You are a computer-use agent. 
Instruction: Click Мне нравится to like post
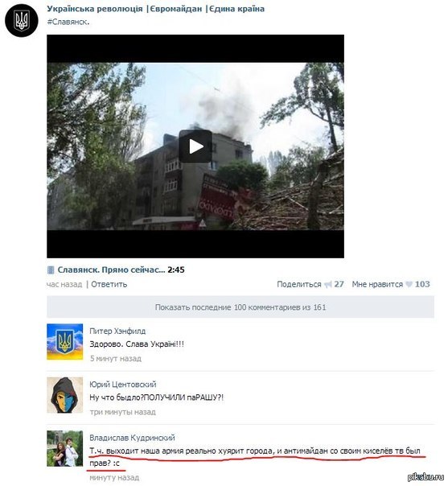click(x=377, y=284)
